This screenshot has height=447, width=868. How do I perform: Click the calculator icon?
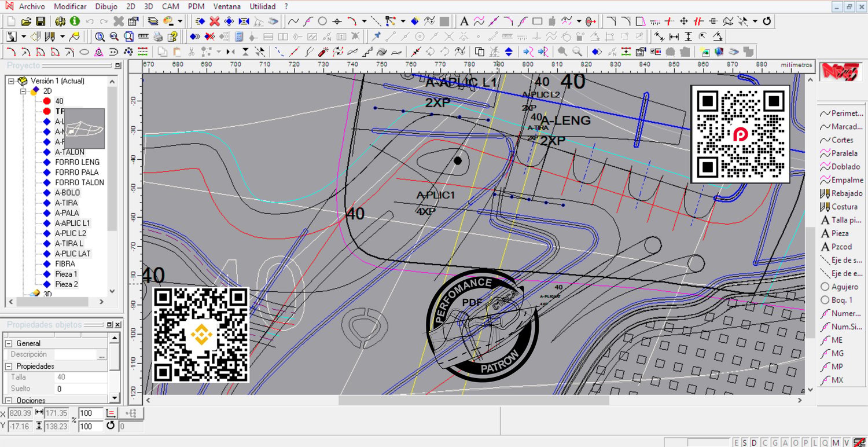239,36
